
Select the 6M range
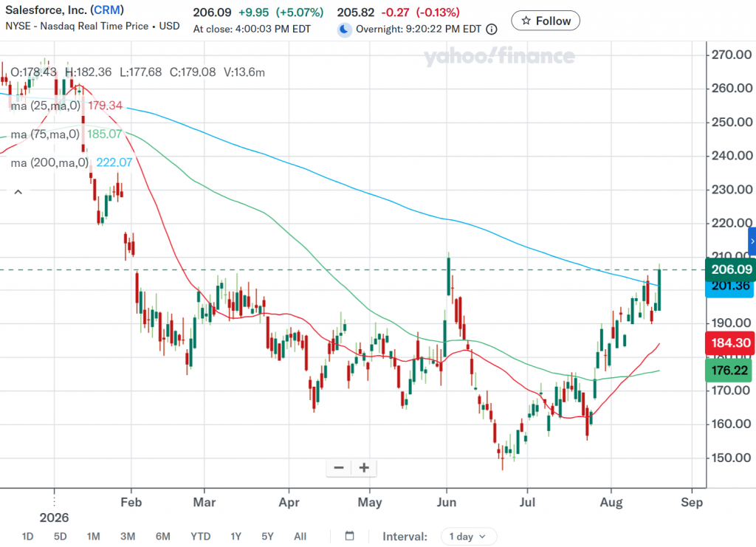tap(163, 537)
